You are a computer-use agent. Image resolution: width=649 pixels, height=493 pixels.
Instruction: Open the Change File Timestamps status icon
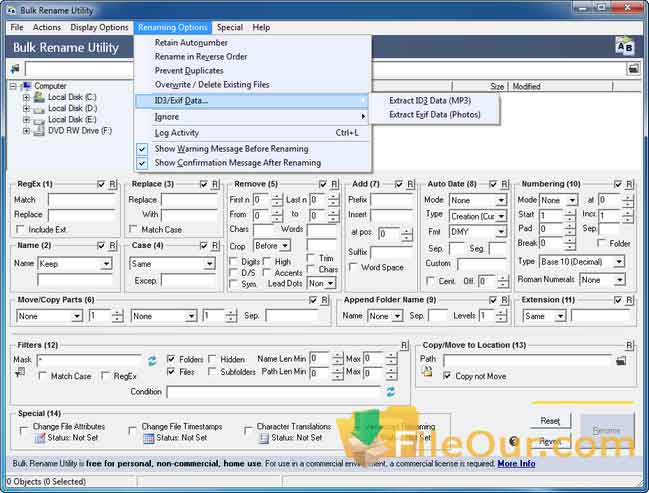click(x=149, y=438)
